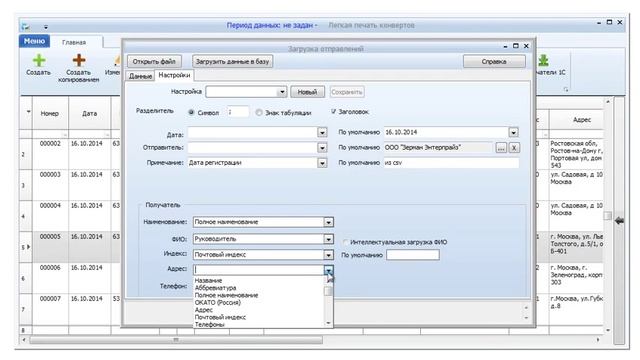Click the Новый settings button
The height and width of the screenshot is (360, 640).
coord(307,92)
